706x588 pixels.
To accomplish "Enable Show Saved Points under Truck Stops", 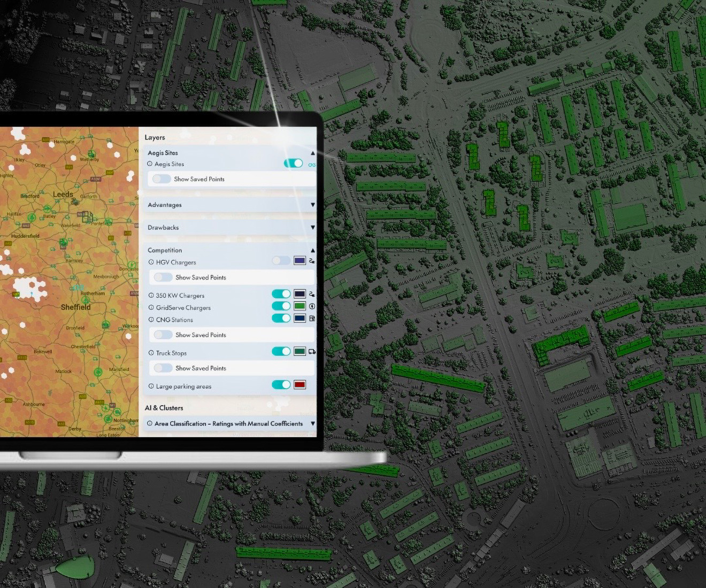I will [163, 368].
